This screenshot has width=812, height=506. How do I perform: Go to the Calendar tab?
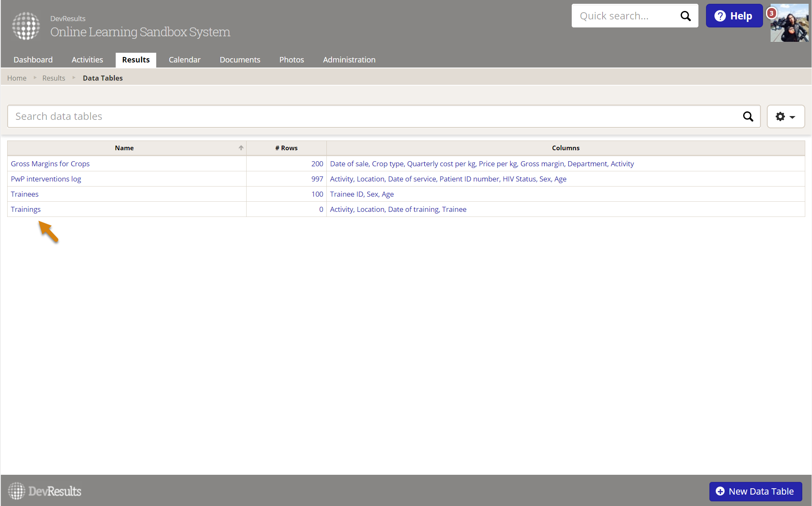(x=185, y=60)
